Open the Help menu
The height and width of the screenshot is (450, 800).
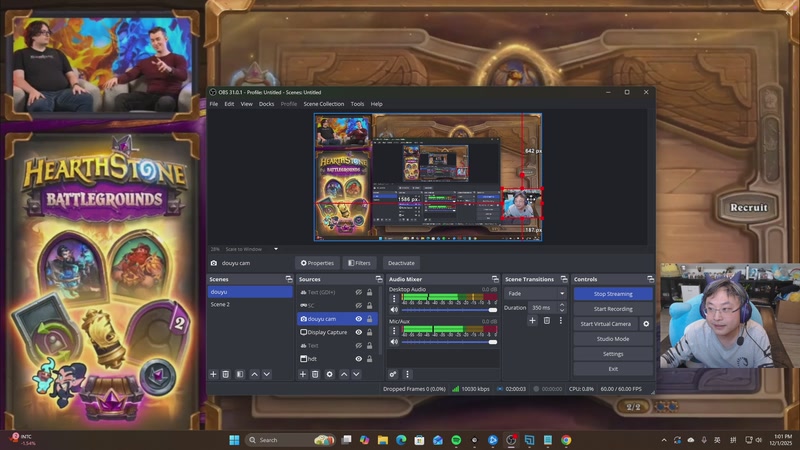[377, 104]
